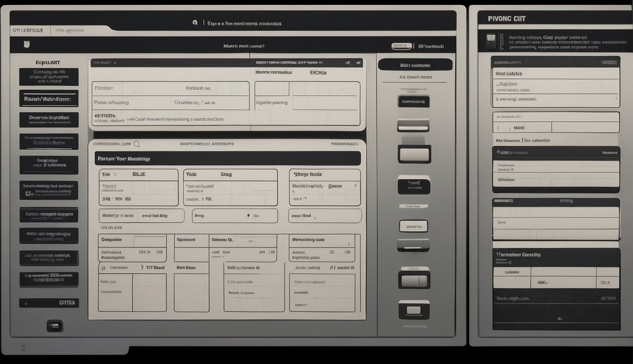Open the tab next to UN IS RTUIUE
633x364 pixels.
tap(70, 30)
